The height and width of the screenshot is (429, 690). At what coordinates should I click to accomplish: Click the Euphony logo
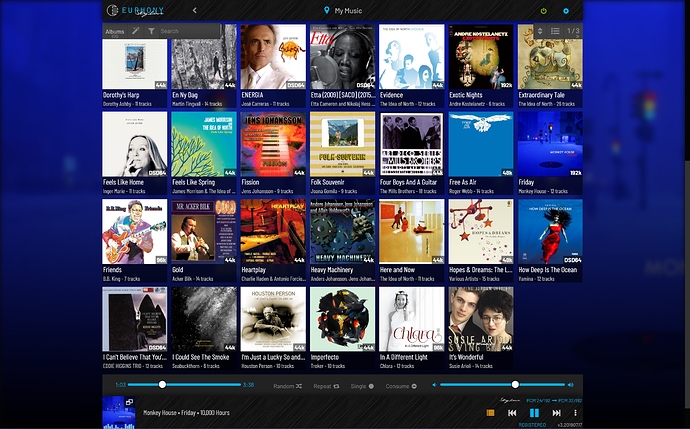pos(135,10)
